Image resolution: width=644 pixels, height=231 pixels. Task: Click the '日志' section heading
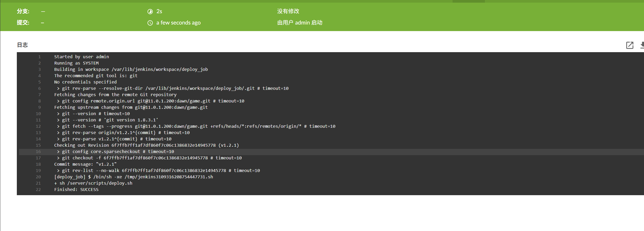pyautogui.click(x=22, y=45)
